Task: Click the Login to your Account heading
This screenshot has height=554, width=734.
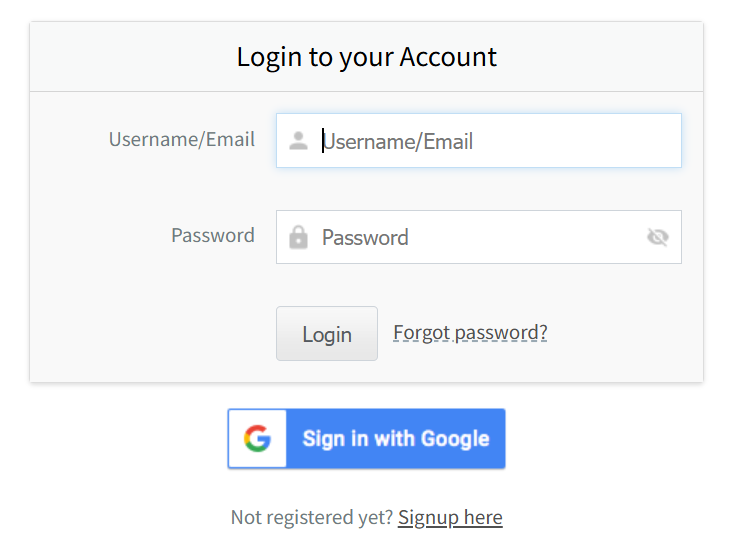Action: pos(367,57)
